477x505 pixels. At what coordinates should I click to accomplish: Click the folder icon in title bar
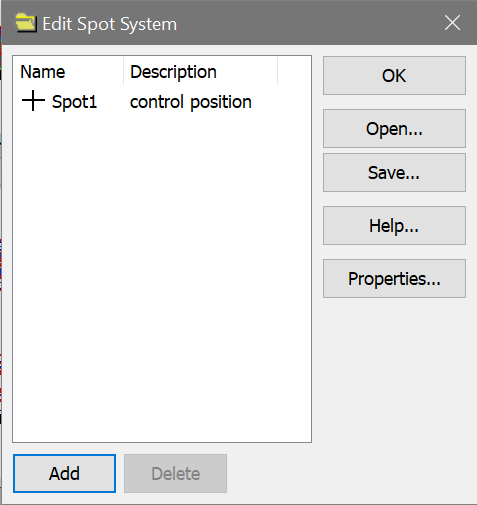tap(26, 23)
